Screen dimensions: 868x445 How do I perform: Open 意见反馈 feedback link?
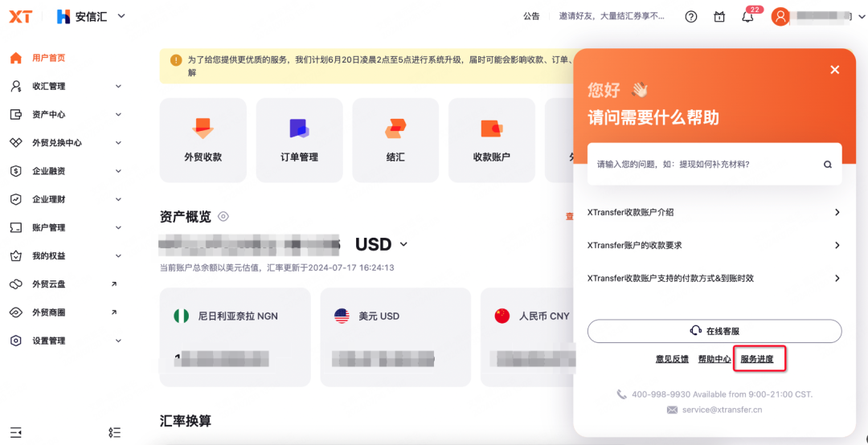coord(672,359)
